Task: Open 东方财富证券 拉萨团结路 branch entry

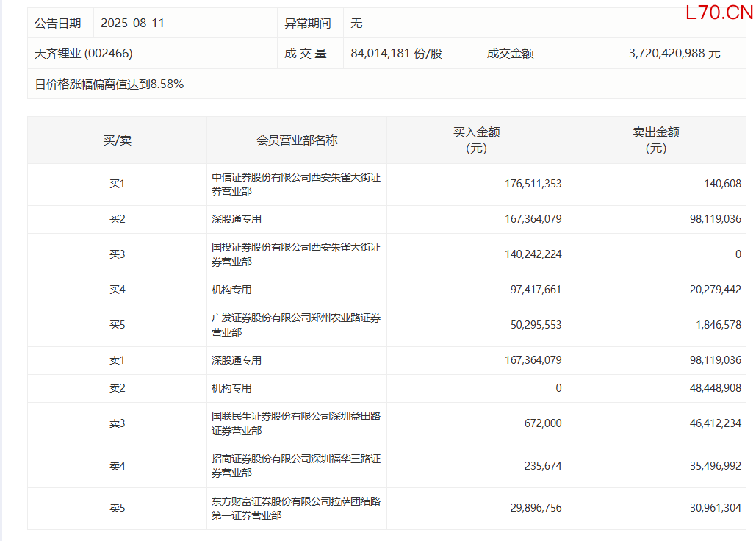Action: (x=295, y=508)
